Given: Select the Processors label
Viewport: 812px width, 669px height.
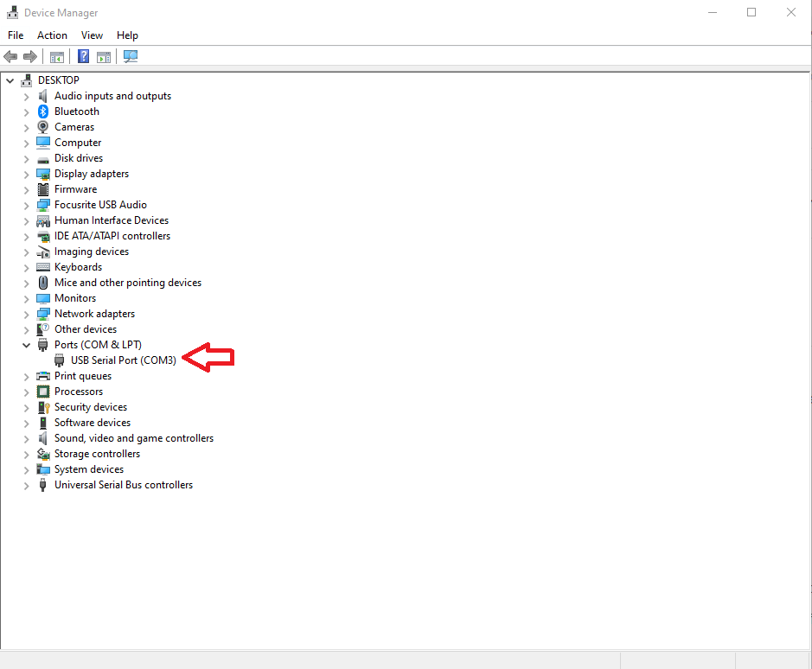Looking at the screenshot, I should coord(79,392).
